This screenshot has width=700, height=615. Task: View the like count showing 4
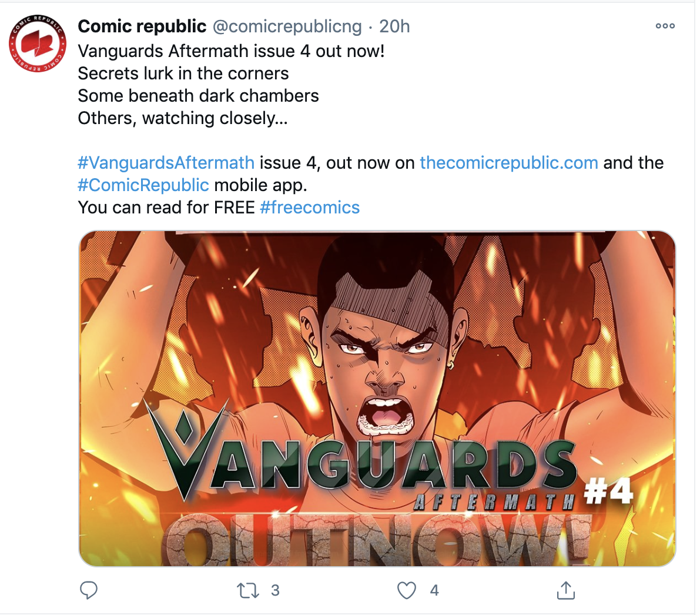434,590
